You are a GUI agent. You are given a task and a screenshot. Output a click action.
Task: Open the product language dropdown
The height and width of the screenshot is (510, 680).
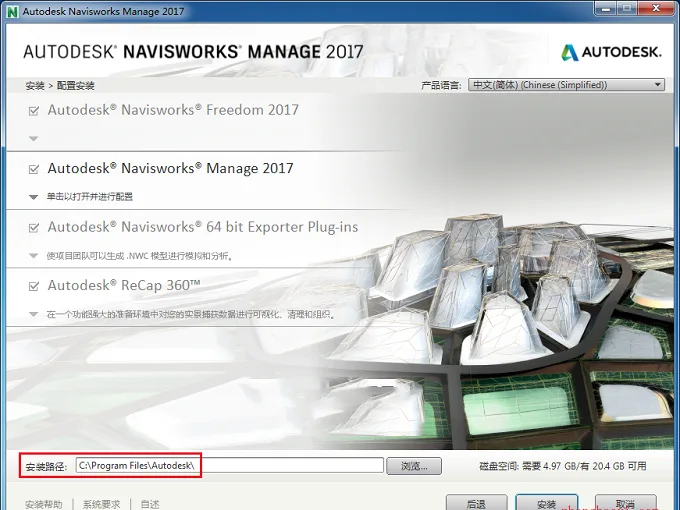coord(566,85)
